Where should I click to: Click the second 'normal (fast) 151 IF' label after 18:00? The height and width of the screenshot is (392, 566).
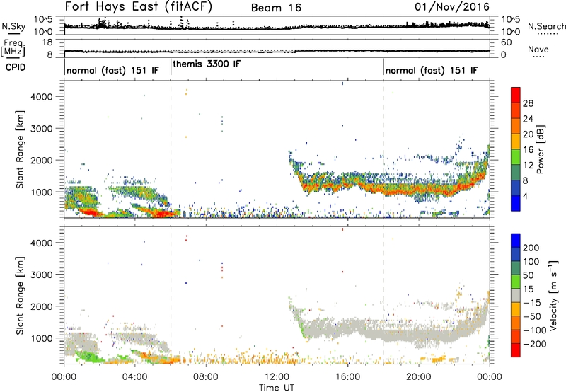click(432, 70)
